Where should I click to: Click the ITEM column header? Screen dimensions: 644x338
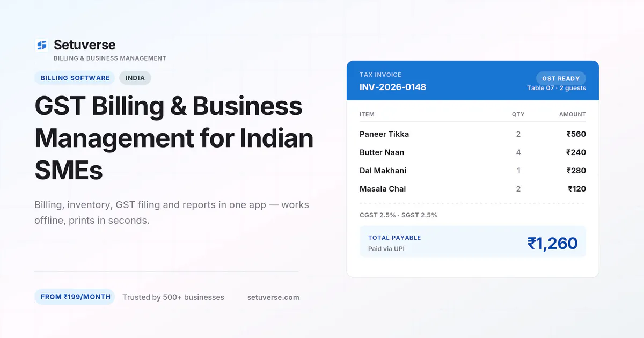click(367, 114)
